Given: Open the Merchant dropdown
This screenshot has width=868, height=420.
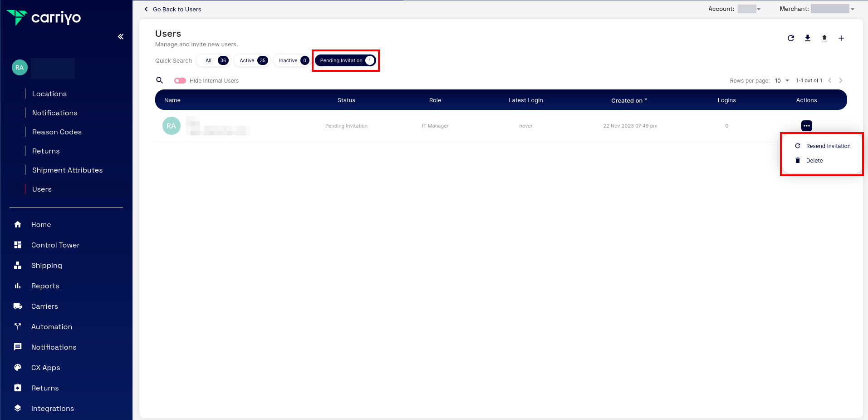Looking at the screenshot, I should (x=833, y=9).
